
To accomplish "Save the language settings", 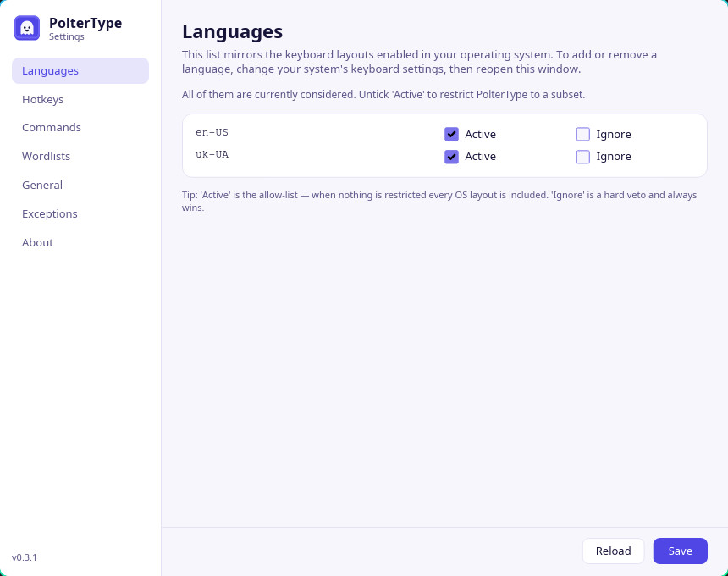I will click(x=680, y=551).
